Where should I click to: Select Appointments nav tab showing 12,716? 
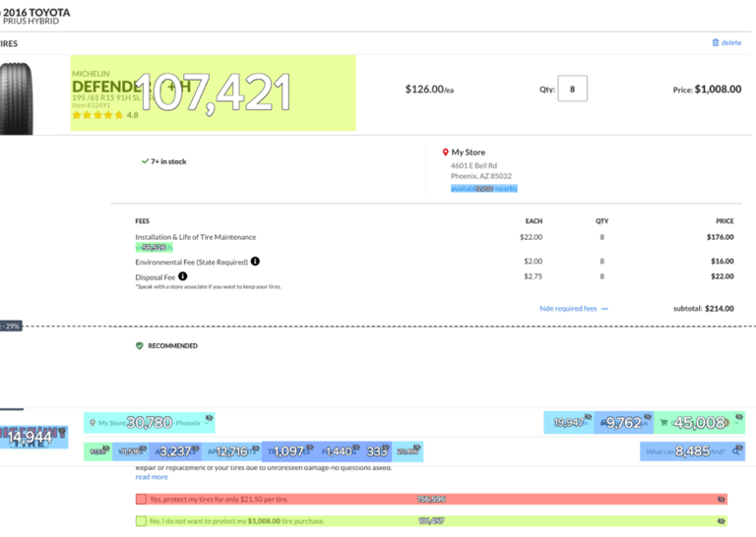232,451
